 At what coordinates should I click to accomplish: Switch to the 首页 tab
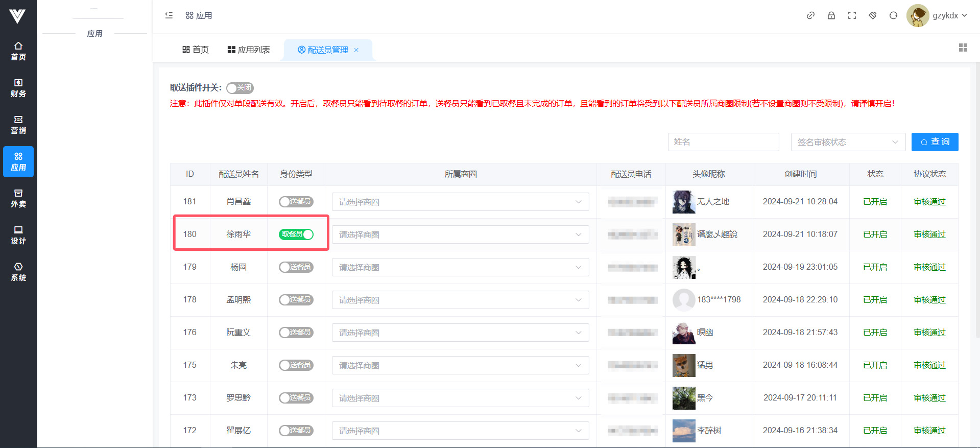tap(196, 50)
